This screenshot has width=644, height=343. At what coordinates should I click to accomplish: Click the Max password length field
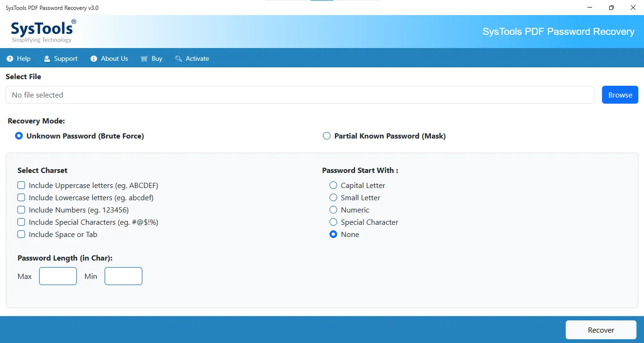[58, 276]
